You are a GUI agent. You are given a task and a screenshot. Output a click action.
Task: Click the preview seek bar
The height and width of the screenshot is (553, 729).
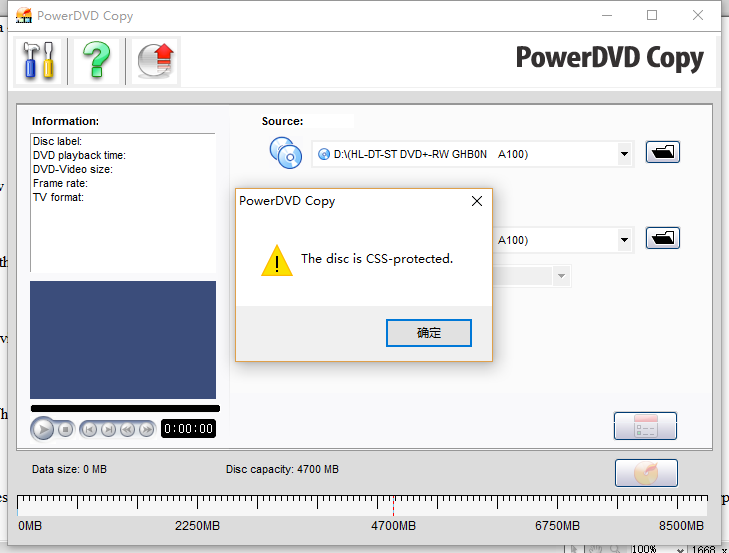pyautogui.click(x=125, y=409)
